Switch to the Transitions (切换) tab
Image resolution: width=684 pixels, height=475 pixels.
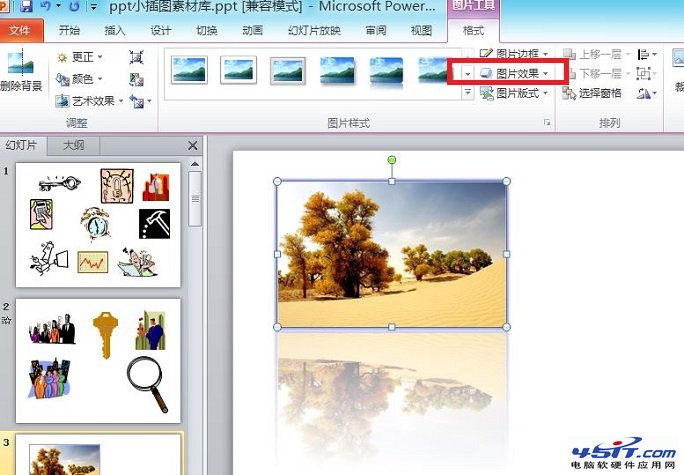click(207, 31)
